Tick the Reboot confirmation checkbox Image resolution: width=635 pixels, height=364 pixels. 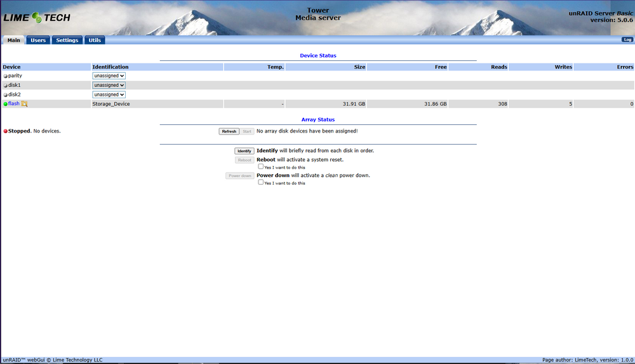pyautogui.click(x=261, y=166)
